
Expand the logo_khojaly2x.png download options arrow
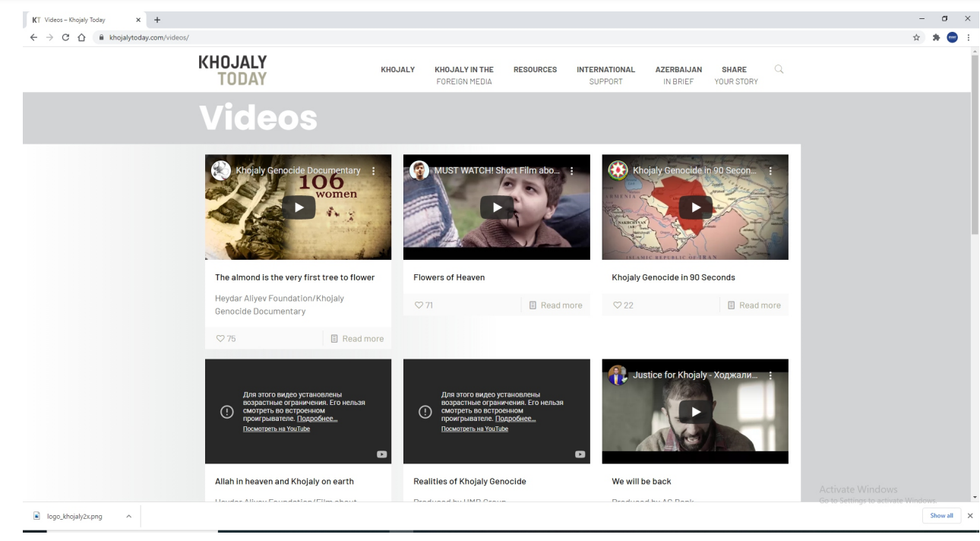point(128,516)
